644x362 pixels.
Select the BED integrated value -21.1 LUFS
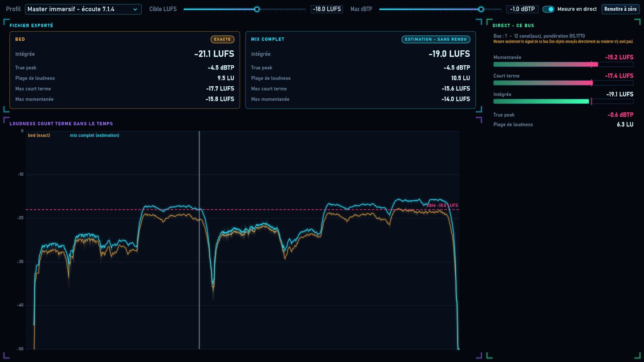214,54
